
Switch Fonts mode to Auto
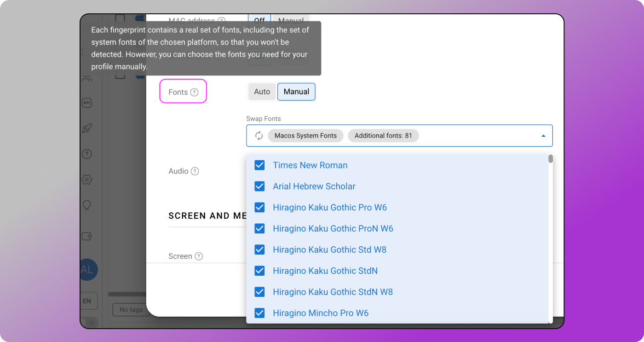click(x=262, y=92)
